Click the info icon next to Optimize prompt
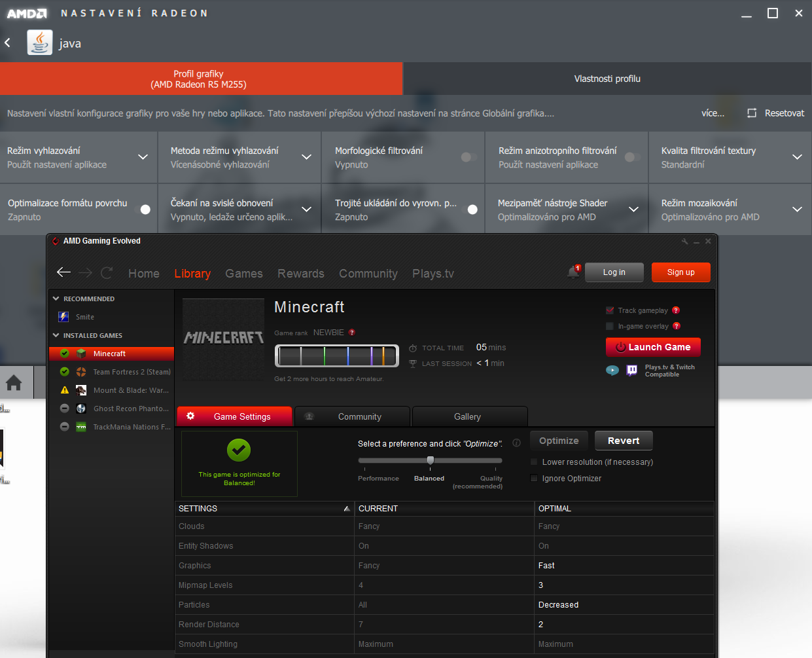Viewport: 812px width, 658px height. click(517, 443)
